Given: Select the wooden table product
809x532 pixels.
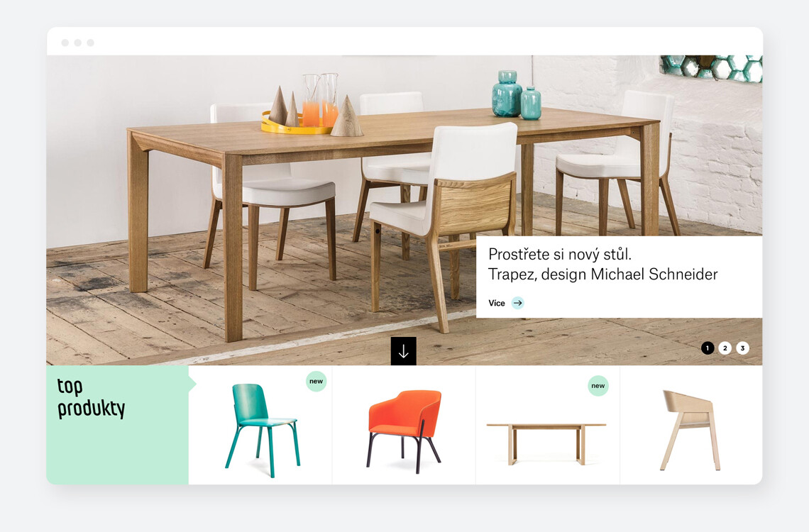Looking at the screenshot, I should [x=547, y=426].
